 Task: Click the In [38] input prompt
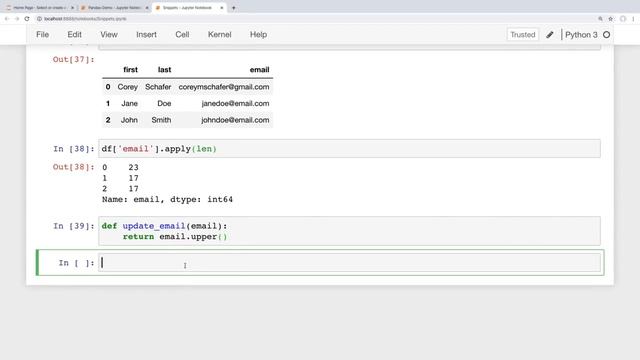pos(74,149)
